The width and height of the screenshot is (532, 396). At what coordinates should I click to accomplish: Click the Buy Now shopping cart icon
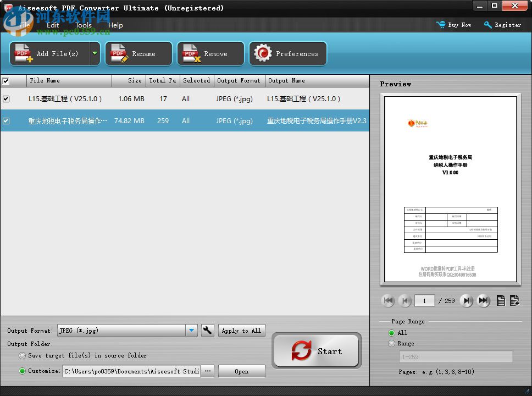(441, 25)
